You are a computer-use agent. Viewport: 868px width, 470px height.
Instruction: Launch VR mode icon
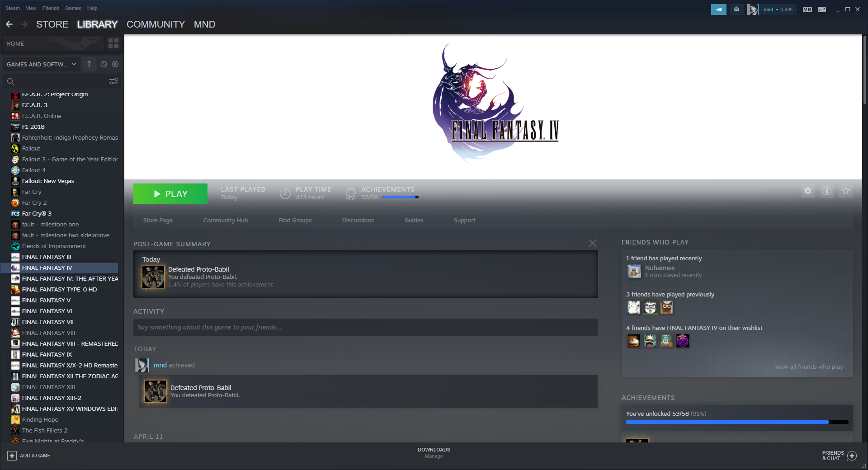(x=807, y=9)
